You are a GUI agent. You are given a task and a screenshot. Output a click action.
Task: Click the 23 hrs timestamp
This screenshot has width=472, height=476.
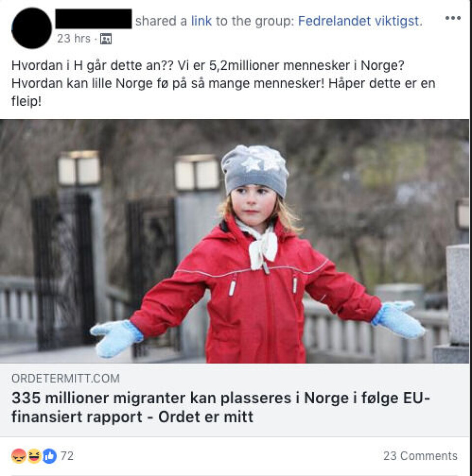coord(74,38)
